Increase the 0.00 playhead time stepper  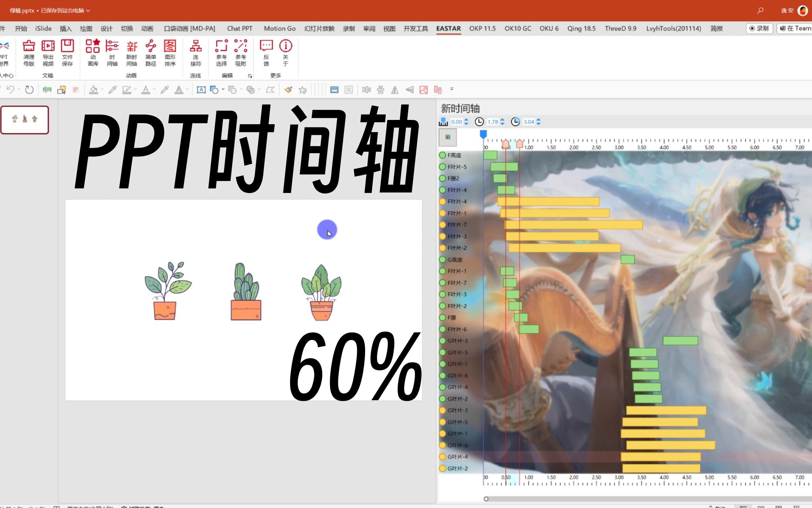pyautogui.click(x=466, y=120)
